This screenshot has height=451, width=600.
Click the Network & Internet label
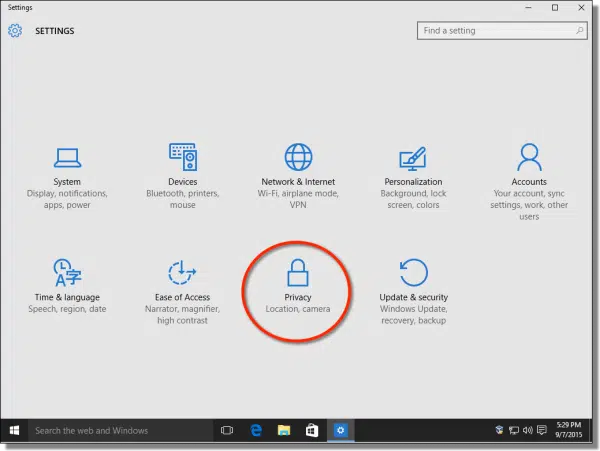click(x=298, y=182)
